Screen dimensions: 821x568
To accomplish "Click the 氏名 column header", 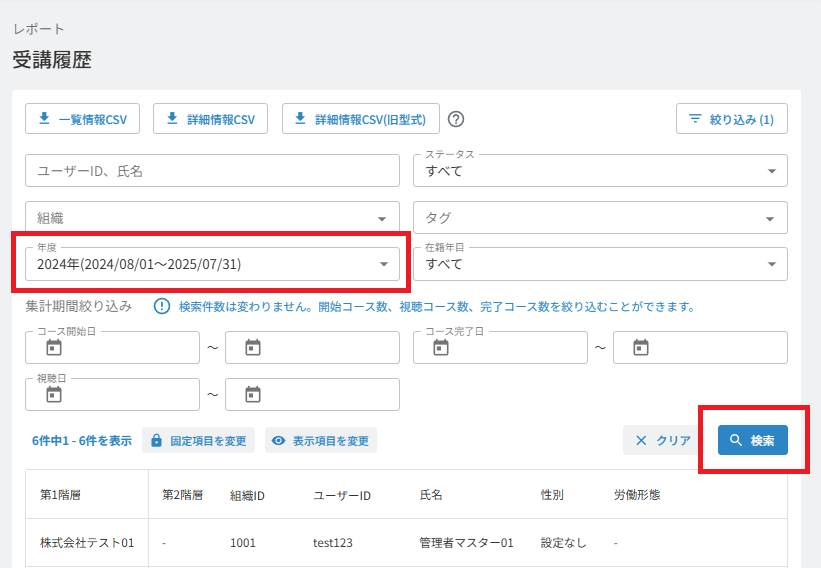I will click(x=431, y=495).
